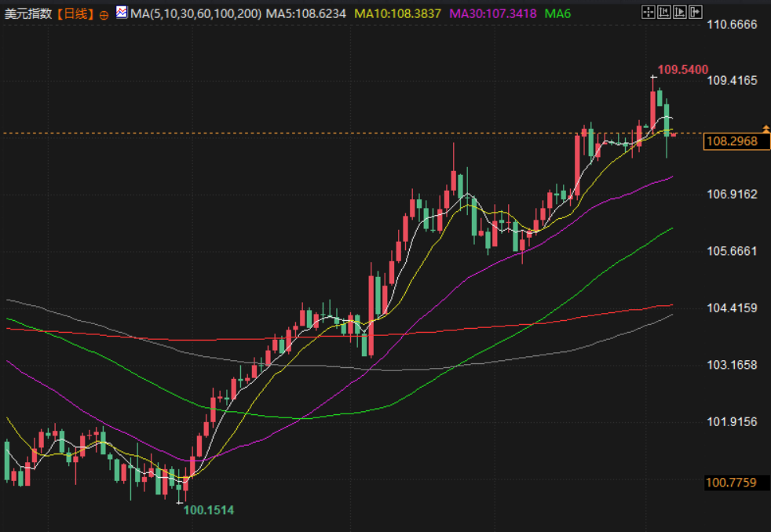
Task: Toggle the magenta MA30 value label
Action: [493, 13]
